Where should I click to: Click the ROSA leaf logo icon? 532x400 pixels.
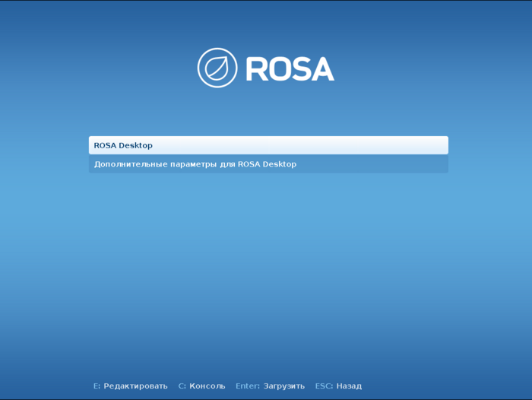[217, 68]
